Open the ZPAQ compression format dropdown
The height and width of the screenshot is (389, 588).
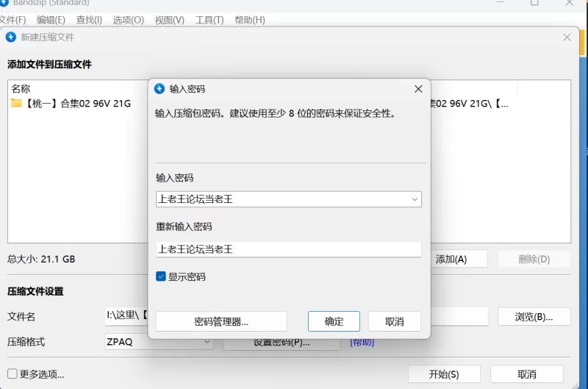(159, 342)
